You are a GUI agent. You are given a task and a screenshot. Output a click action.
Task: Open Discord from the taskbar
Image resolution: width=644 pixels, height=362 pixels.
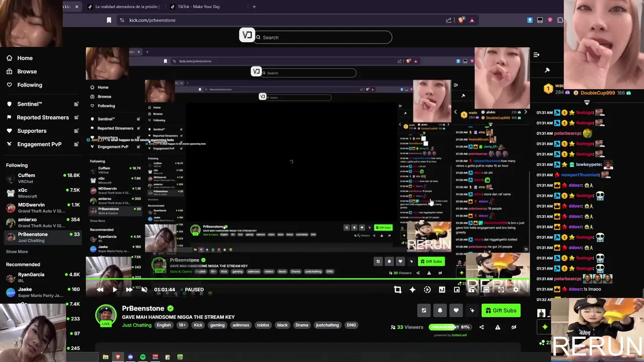pyautogui.click(x=130, y=357)
